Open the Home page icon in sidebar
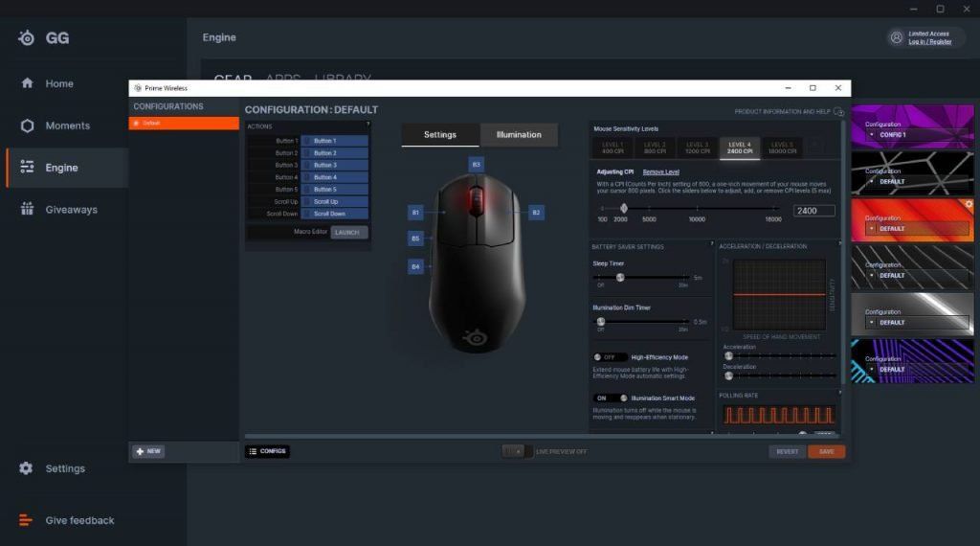 pyautogui.click(x=27, y=83)
